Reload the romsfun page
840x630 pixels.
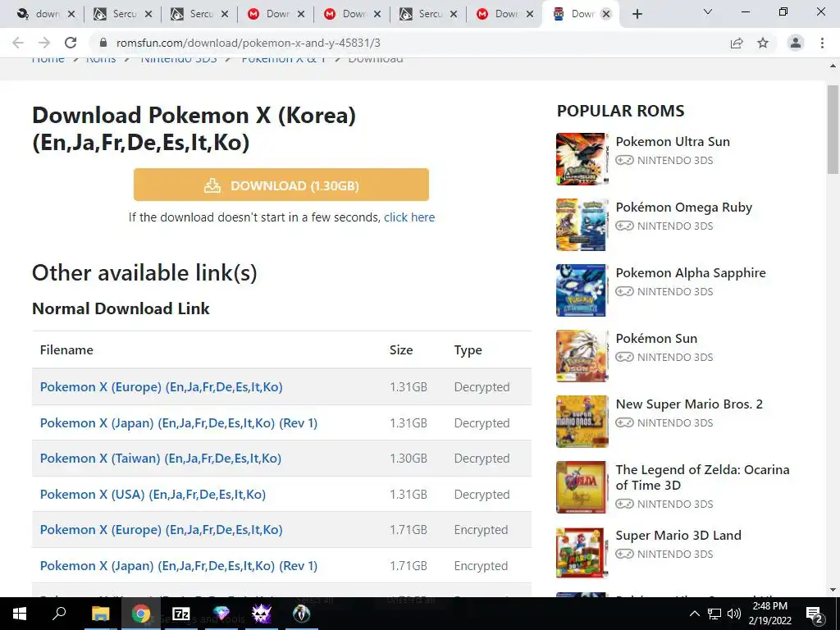(x=71, y=43)
